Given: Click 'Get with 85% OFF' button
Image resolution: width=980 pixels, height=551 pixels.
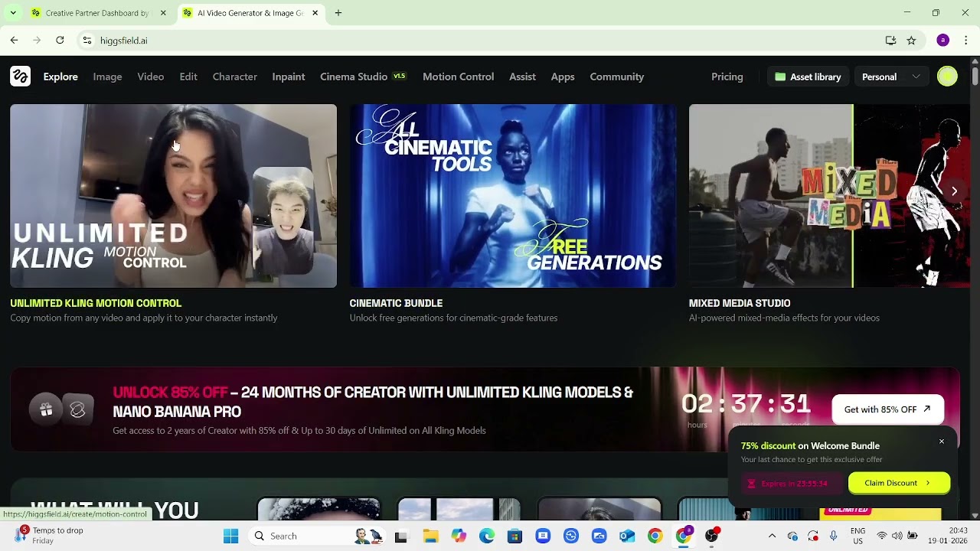Looking at the screenshot, I should pyautogui.click(x=887, y=409).
